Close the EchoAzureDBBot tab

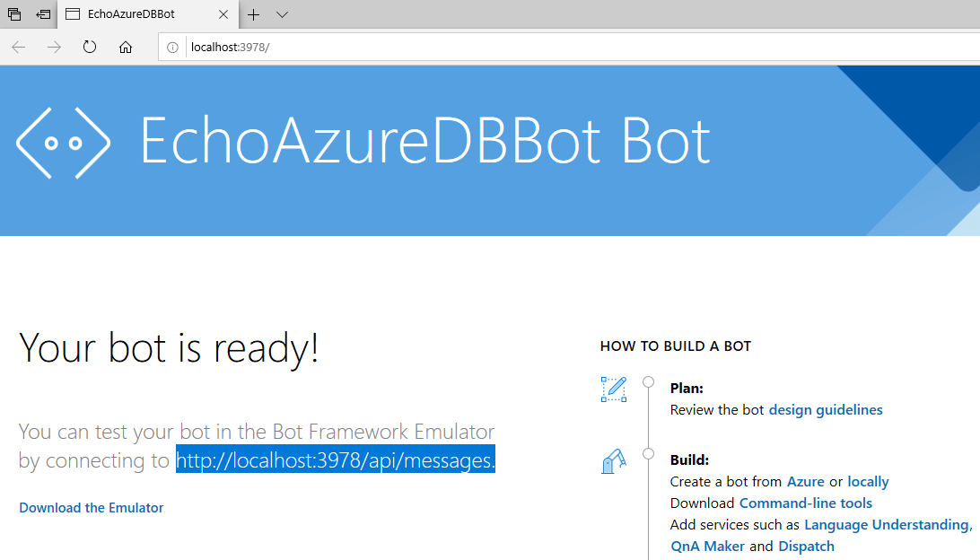(223, 14)
